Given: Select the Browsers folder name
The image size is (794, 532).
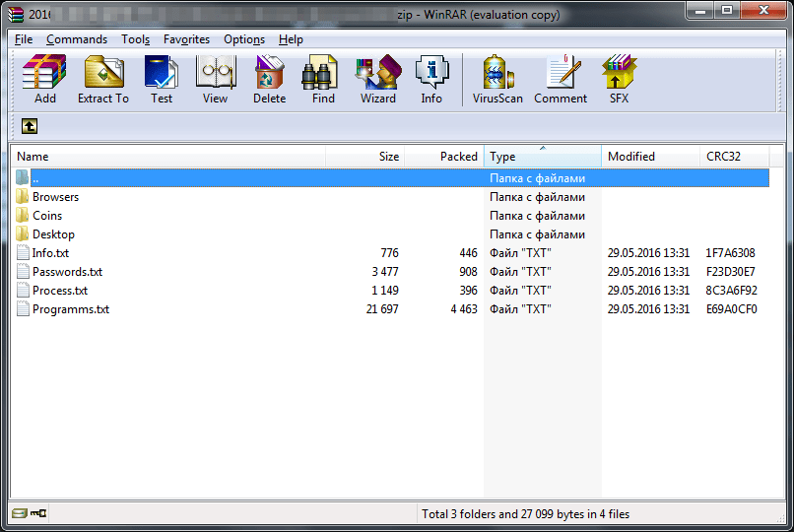Looking at the screenshot, I should pos(56,197).
